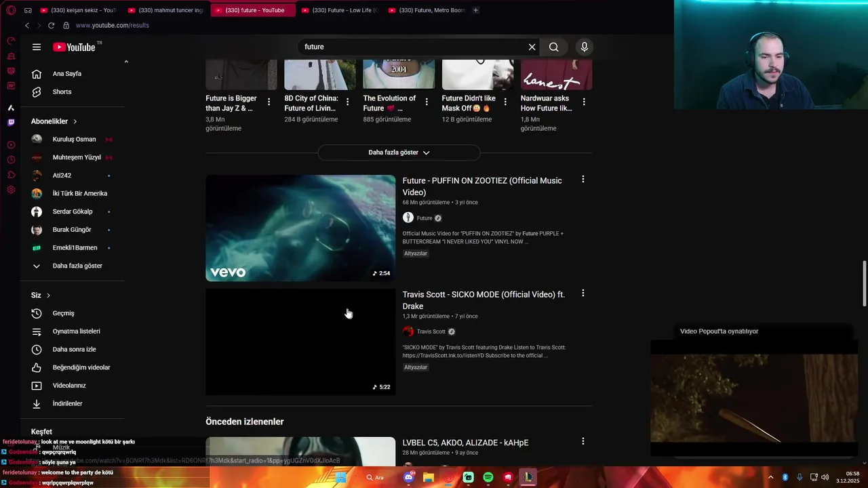Image resolution: width=868 pixels, height=488 pixels.
Task: Open the Travis Scott channel link
Action: point(431,332)
